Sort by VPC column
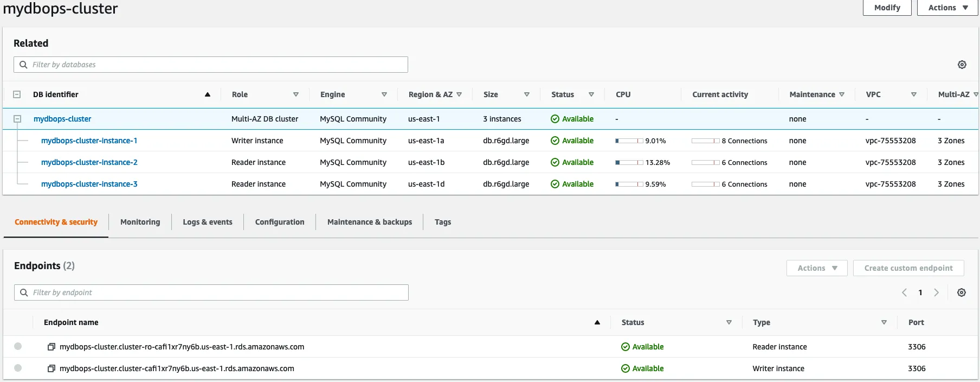980x382 pixels. 914,94
